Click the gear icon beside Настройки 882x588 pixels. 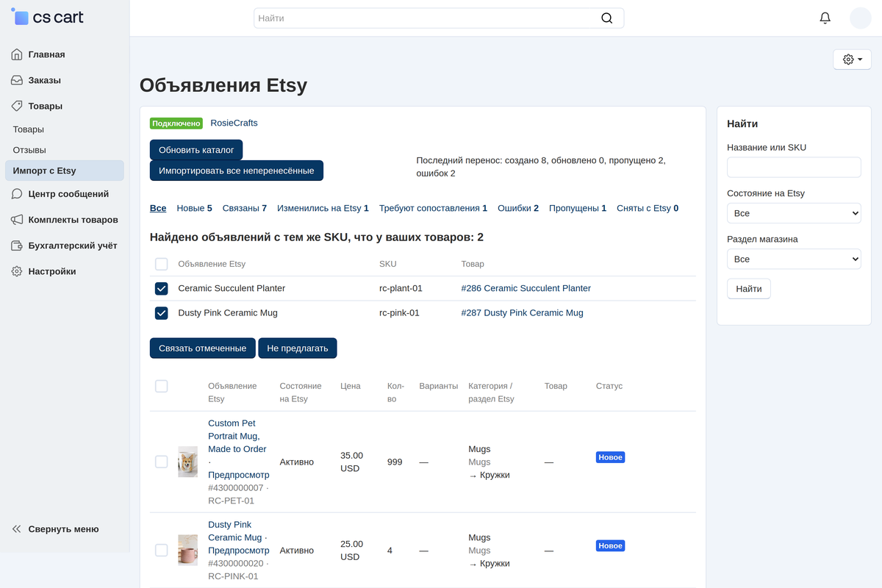pos(17,271)
